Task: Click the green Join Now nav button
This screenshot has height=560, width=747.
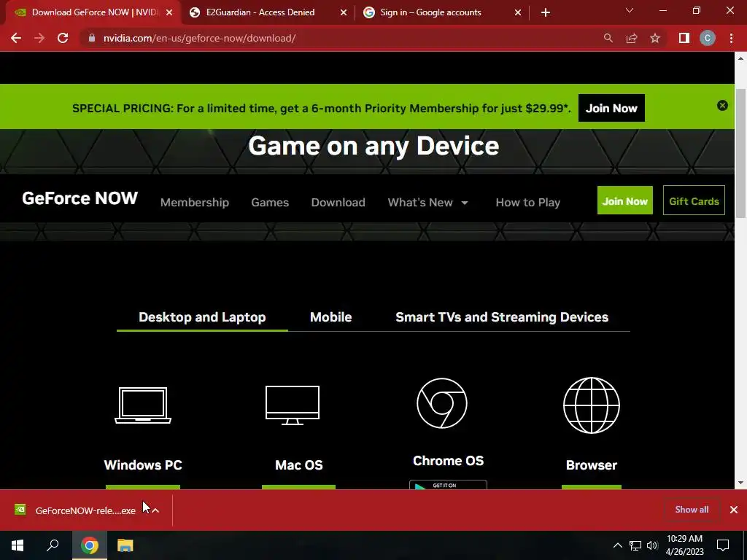Action: pos(624,201)
